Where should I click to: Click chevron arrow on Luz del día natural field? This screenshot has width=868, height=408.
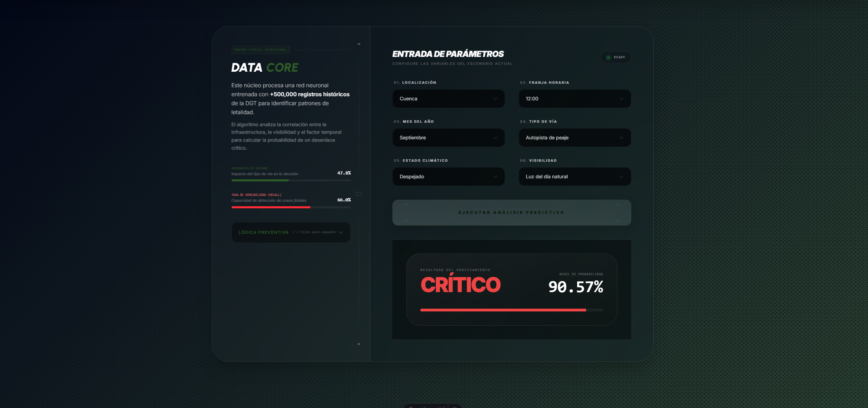621,177
